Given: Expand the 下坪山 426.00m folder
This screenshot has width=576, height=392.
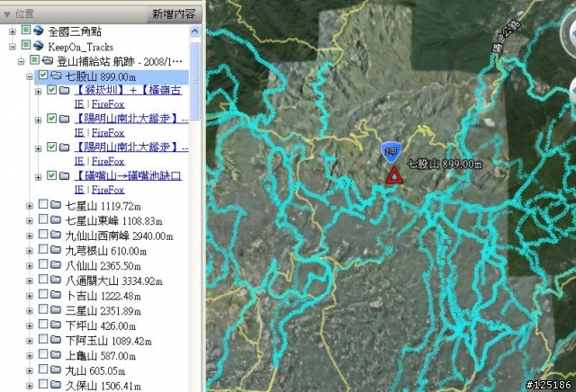Looking at the screenshot, I should point(30,326).
